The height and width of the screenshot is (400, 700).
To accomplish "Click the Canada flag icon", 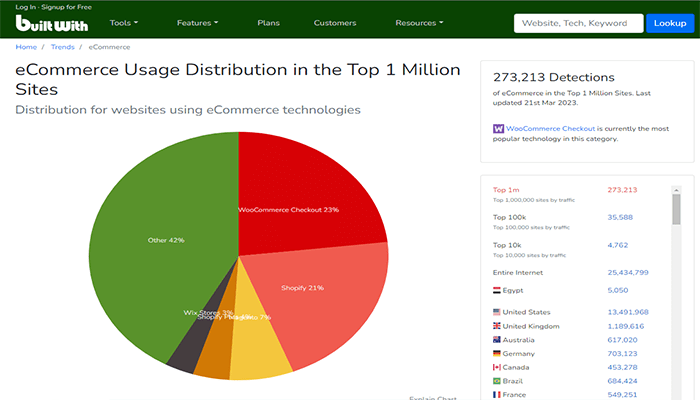I will pyautogui.click(x=498, y=367).
